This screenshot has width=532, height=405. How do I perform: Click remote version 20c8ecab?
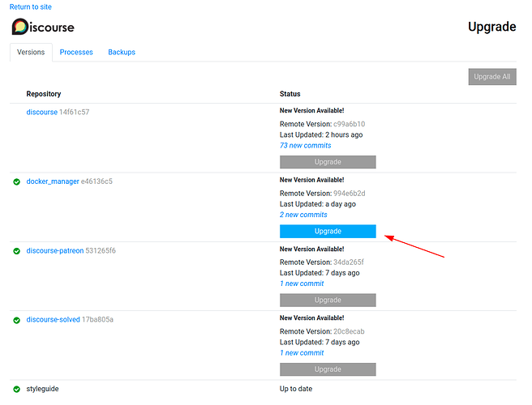point(349,331)
